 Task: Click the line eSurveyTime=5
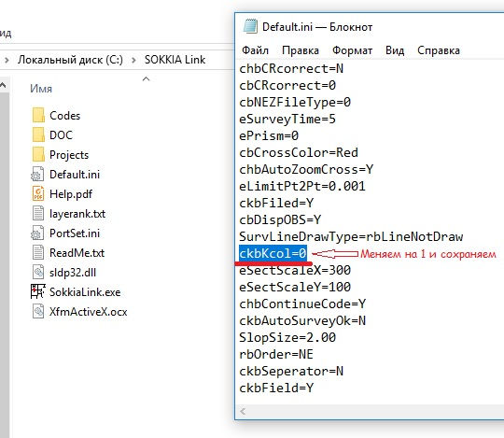[x=287, y=119]
